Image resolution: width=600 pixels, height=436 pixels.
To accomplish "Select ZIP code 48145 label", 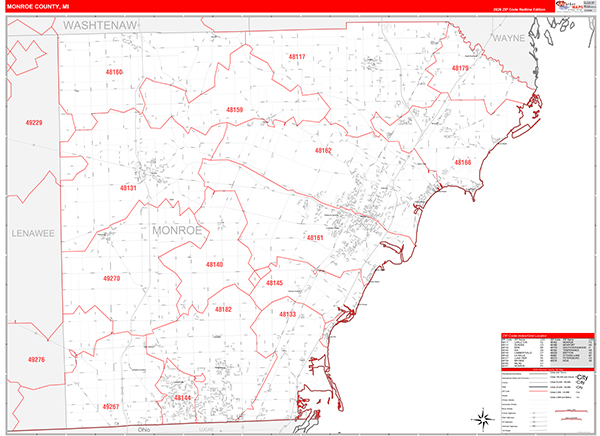I will coord(274,283).
